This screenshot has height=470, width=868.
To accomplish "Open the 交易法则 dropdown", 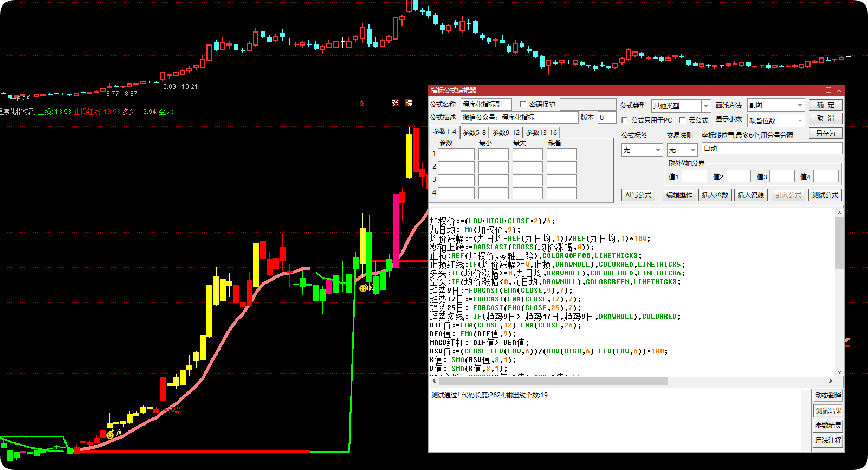I will [x=692, y=150].
